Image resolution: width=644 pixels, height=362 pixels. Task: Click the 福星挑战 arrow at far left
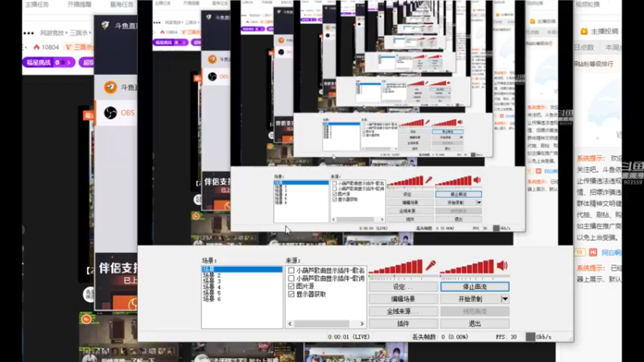pos(68,63)
